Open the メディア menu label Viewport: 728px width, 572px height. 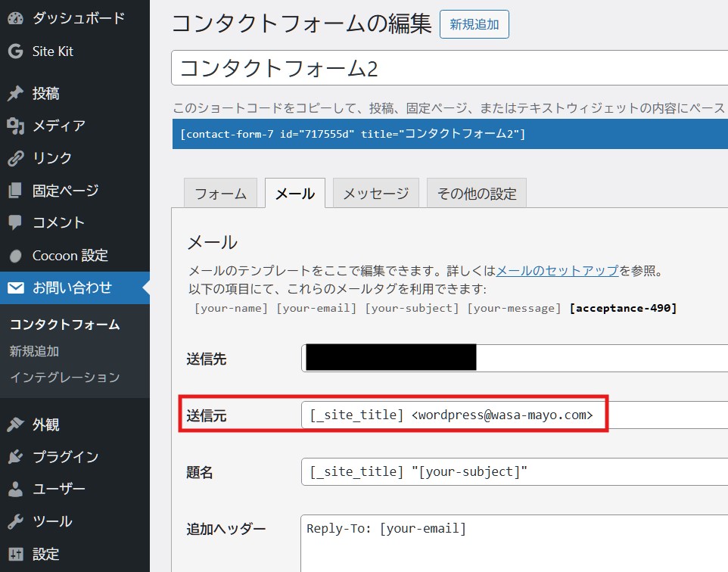coord(59,126)
